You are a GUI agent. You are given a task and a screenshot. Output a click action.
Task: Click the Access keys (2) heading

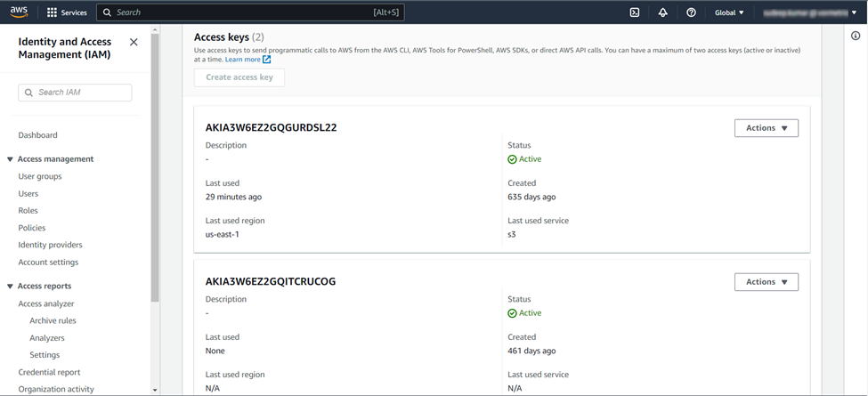pyautogui.click(x=229, y=37)
